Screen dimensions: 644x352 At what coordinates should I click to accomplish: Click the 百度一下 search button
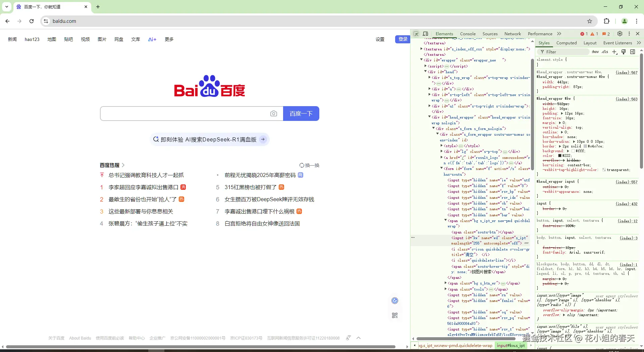point(301,114)
